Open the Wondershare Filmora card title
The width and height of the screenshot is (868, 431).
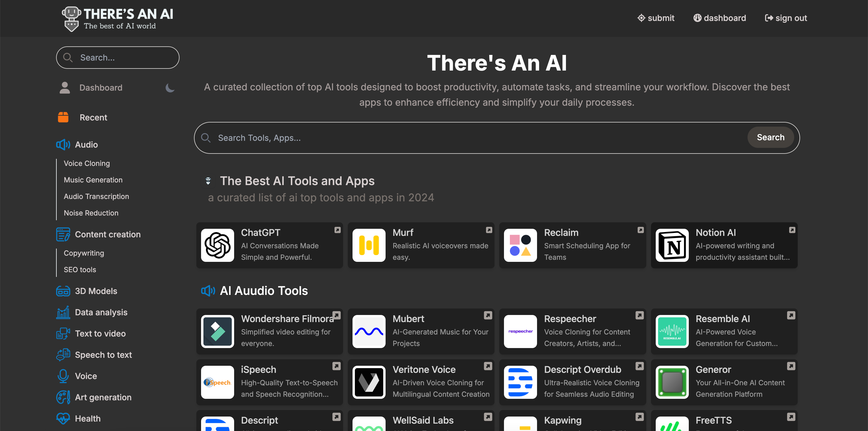tap(288, 319)
